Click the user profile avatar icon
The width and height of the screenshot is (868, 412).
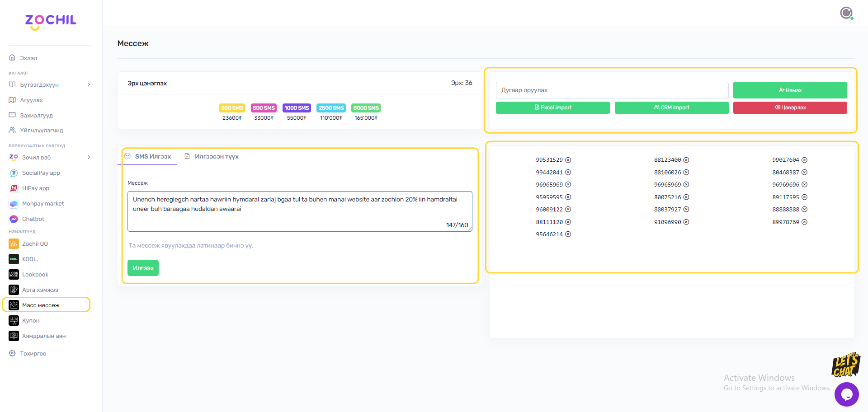[x=846, y=13]
